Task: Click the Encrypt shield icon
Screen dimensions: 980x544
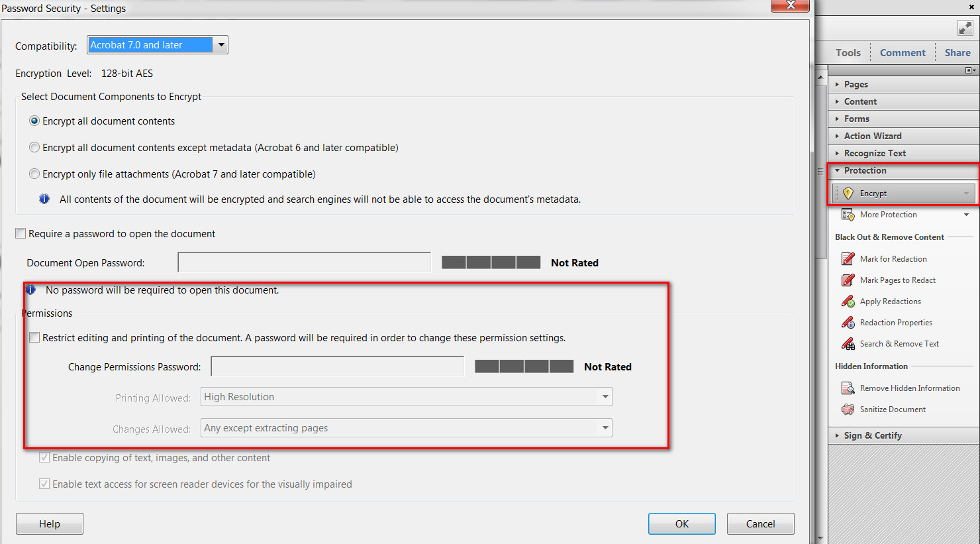Action: 848,193
